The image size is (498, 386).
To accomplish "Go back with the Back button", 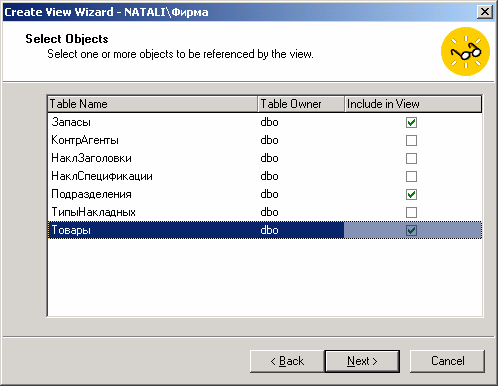I will [x=287, y=361].
